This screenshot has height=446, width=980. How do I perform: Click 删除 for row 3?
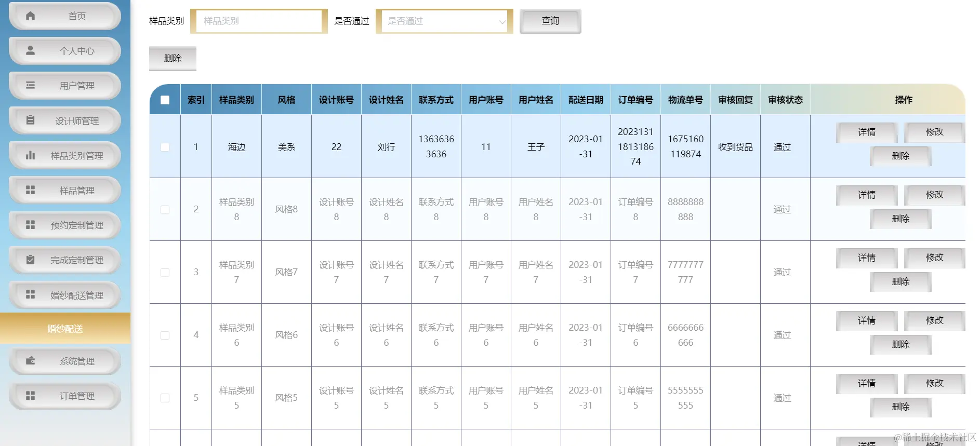(900, 281)
